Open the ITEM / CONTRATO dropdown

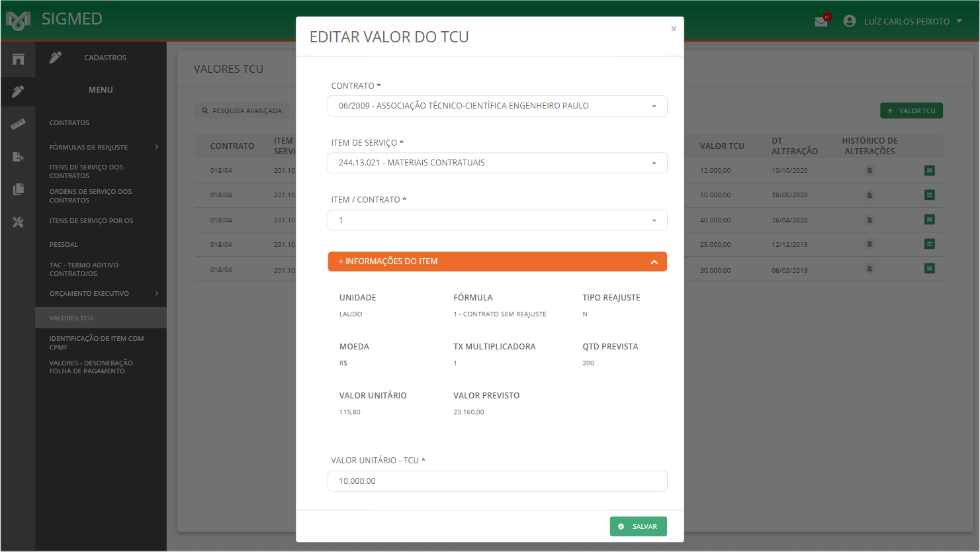[497, 220]
